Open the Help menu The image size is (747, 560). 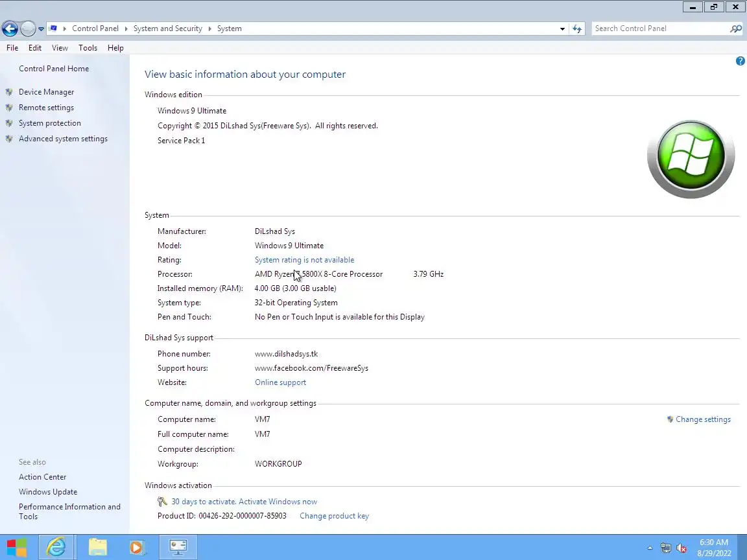115,47
